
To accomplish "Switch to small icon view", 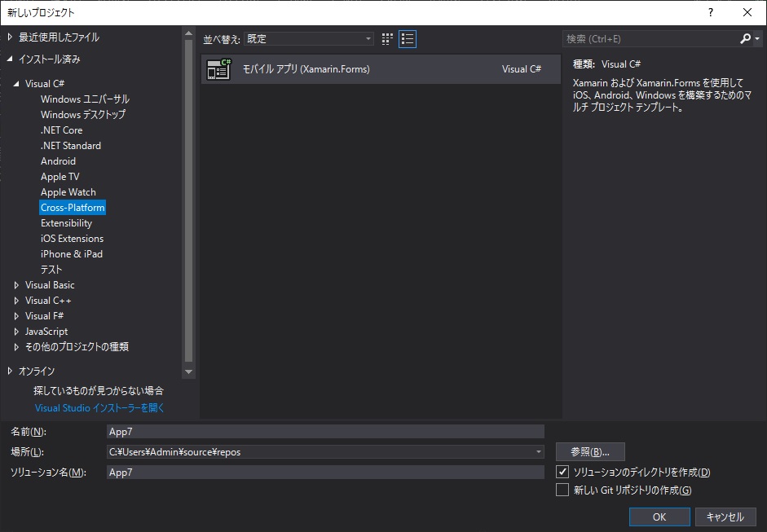I will click(386, 38).
